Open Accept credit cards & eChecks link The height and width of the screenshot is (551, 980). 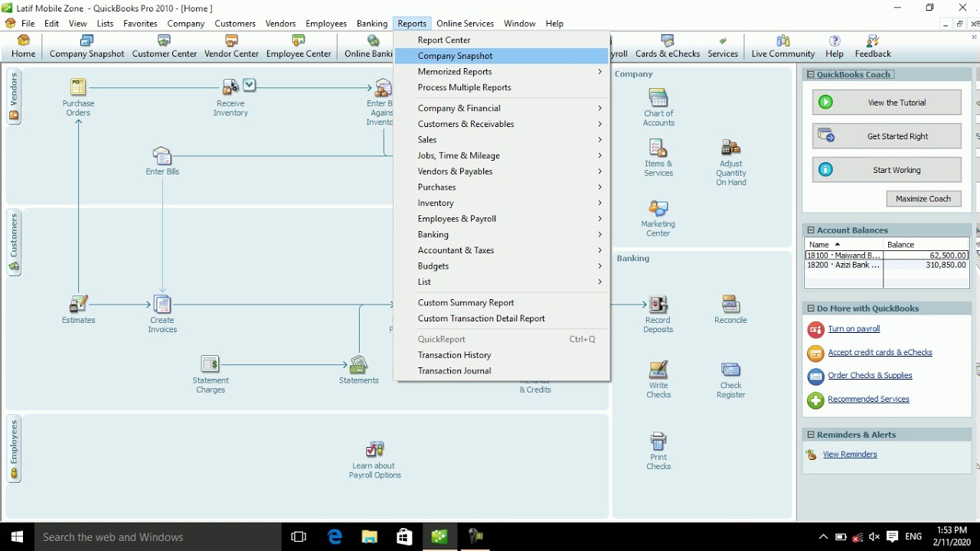click(x=880, y=353)
